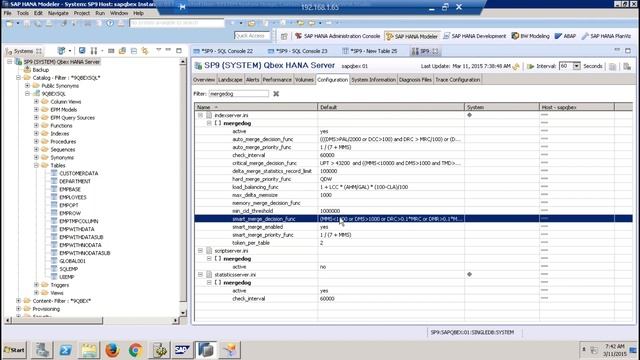Switch to the SP9 New Table 25 tab

[371, 51]
